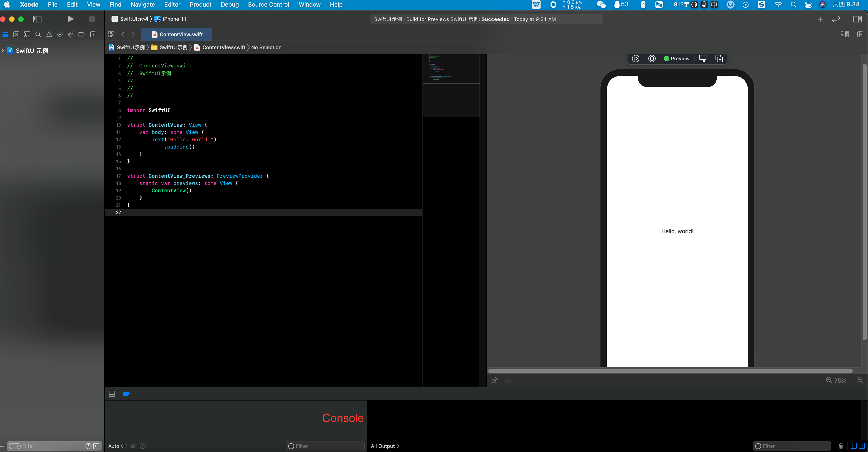Image resolution: width=868 pixels, height=452 pixels.
Task: Clear the console with trash icon
Action: 841,446
